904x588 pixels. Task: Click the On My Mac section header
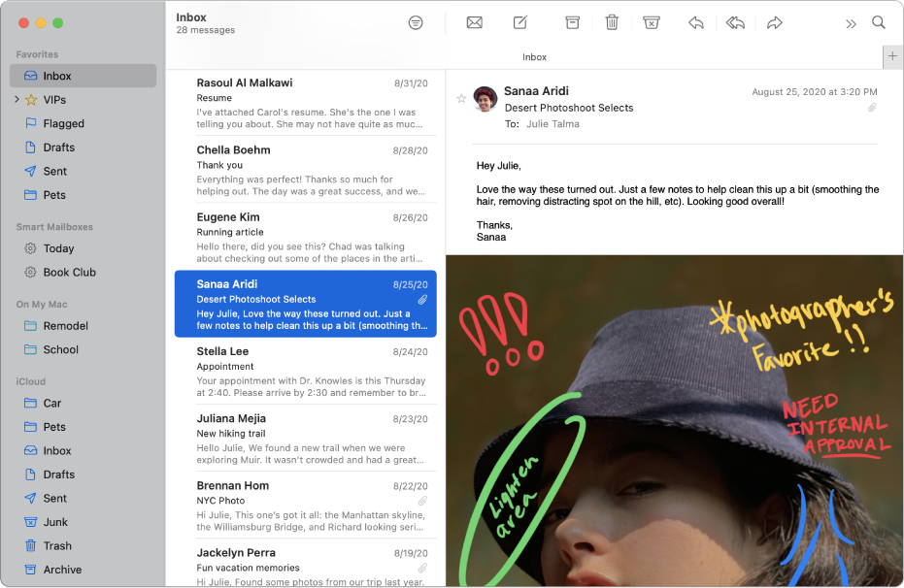pos(42,304)
